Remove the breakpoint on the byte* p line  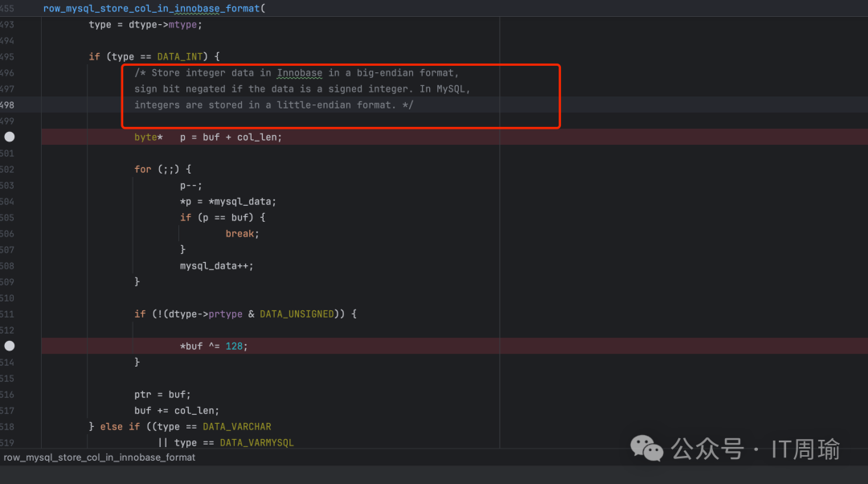10,137
